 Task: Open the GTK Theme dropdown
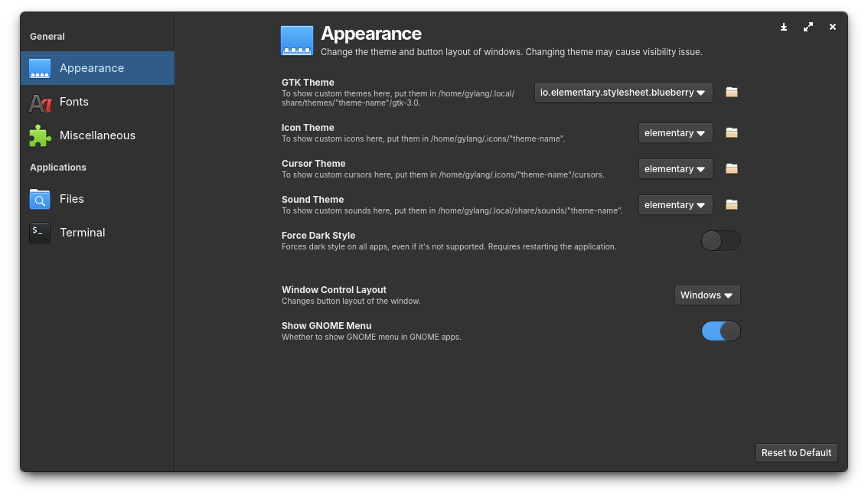[622, 92]
